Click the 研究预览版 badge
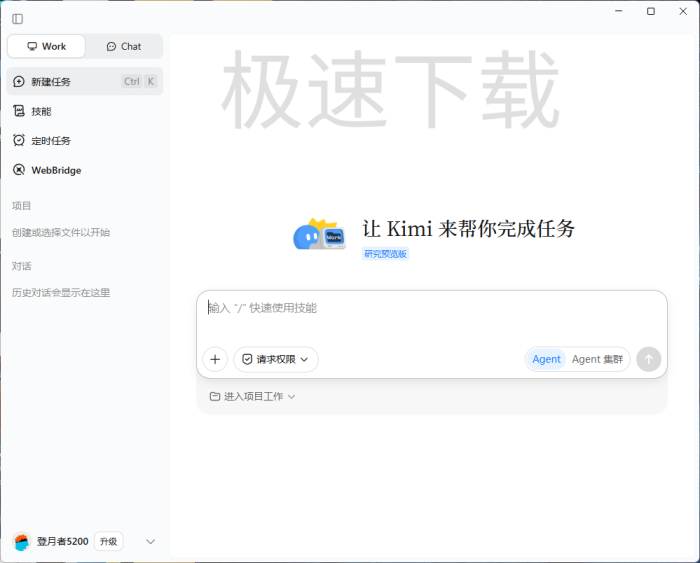The image size is (700, 563). coord(385,254)
